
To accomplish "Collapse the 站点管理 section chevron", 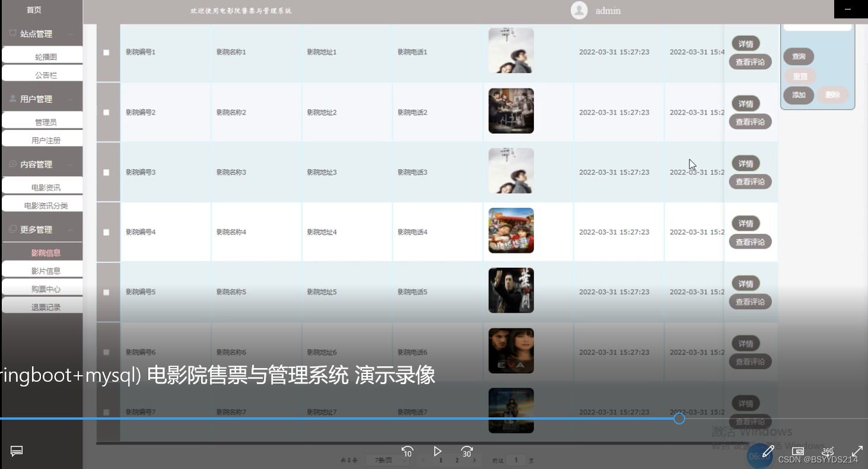I will [71, 34].
